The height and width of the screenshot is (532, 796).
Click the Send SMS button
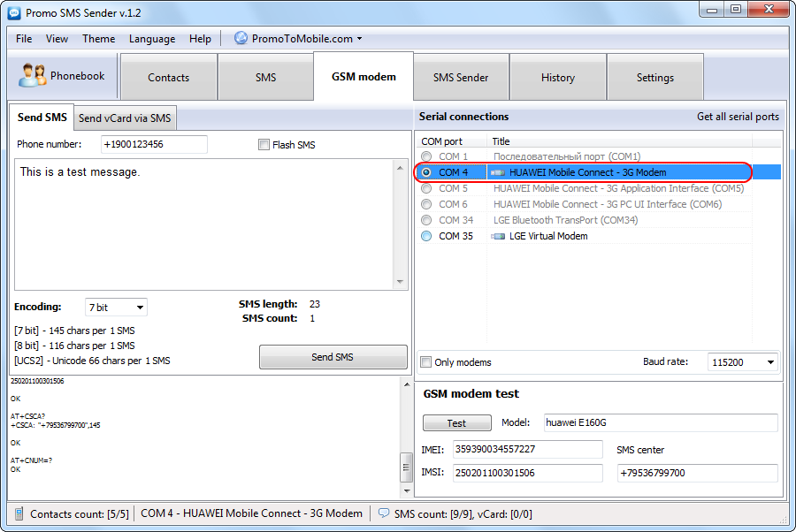333,357
